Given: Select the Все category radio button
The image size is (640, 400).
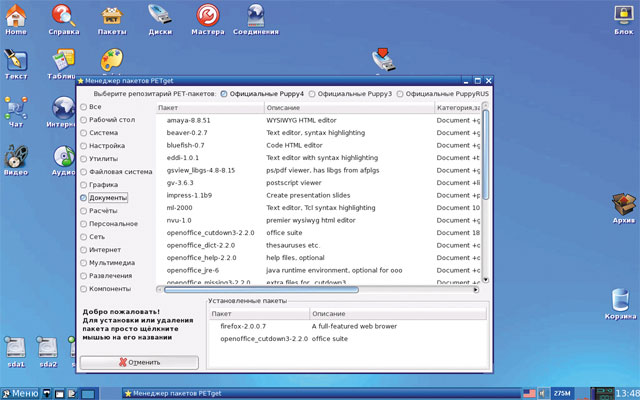Looking at the screenshot, I should (x=84, y=107).
